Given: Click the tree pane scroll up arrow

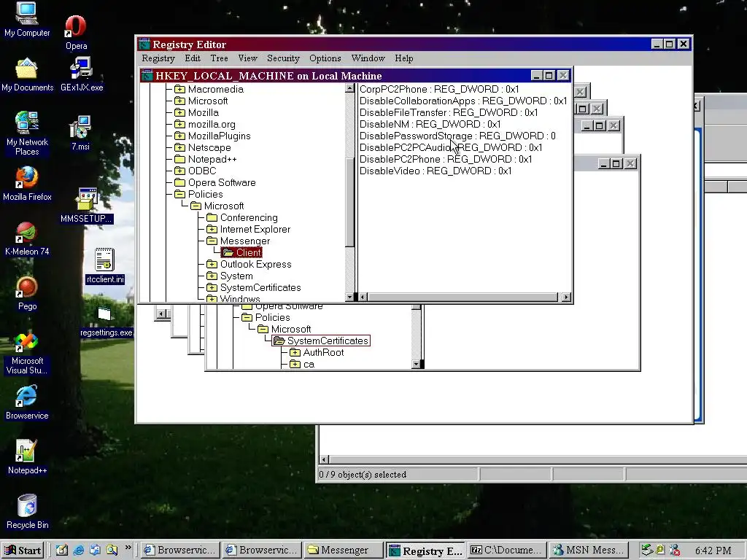Looking at the screenshot, I should 349,88.
